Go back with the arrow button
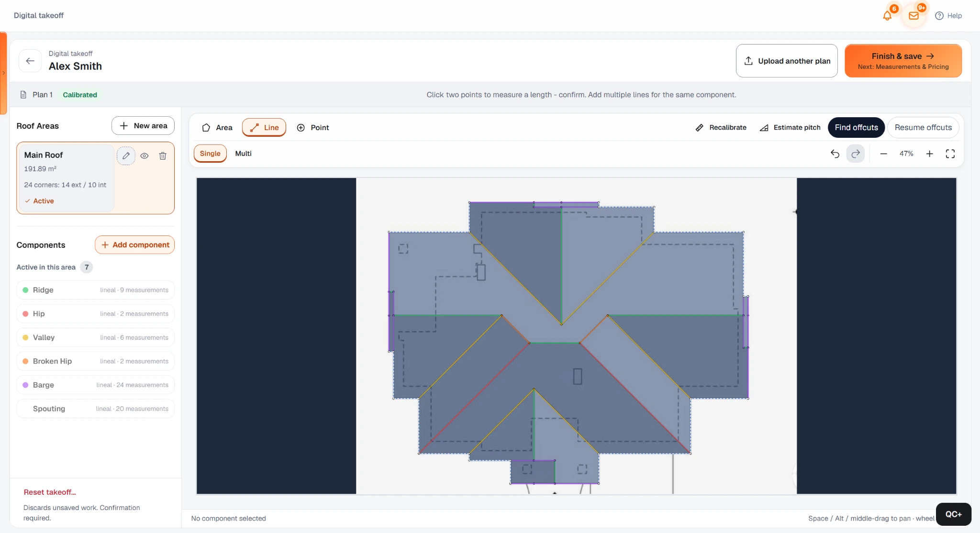Image resolution: width=980 pixels, height=533 pixels. [30, 61]
